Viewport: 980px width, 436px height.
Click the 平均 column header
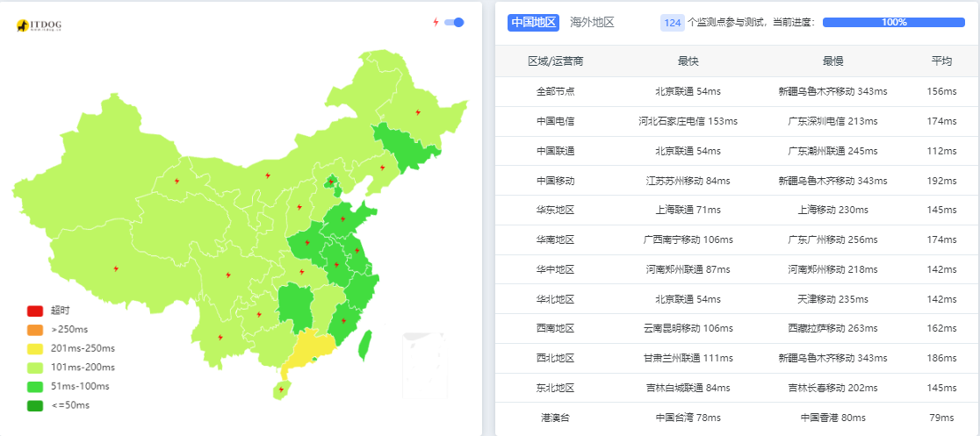tap(942, 61)
